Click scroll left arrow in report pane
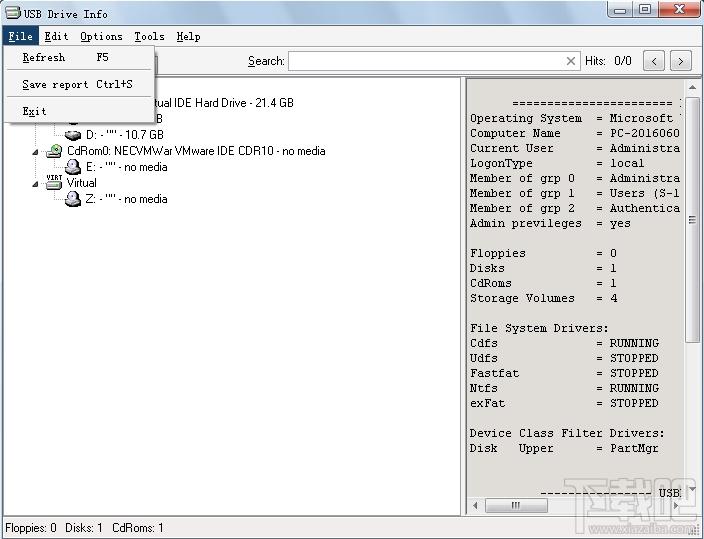This screenshot has width=704, height=539. click(x=475, y=506)
